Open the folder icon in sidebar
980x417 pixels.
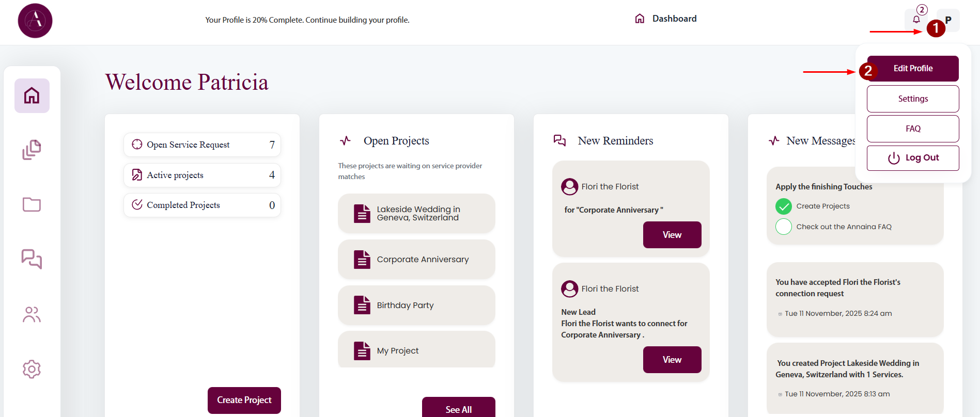click(32, 204)
